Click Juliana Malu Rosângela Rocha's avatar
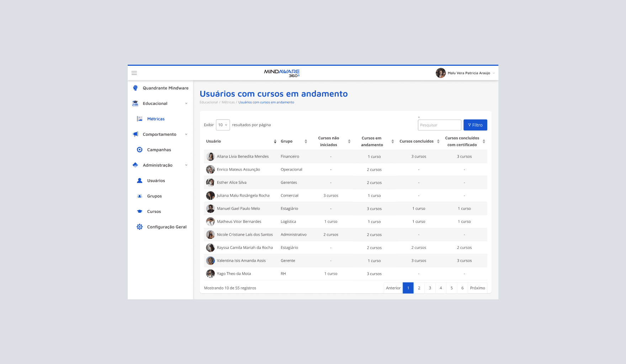The height and width of the screenshot is (364, 626). pos(211,196)
